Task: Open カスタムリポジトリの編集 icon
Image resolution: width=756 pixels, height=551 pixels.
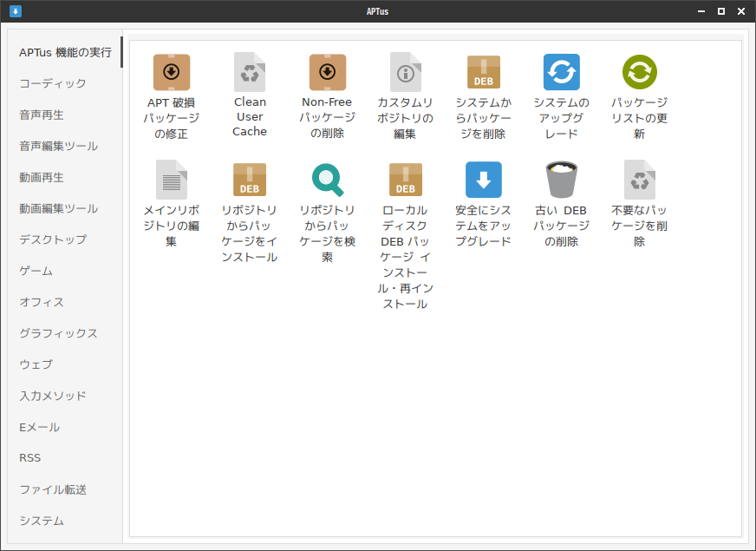Action: tap(406, 72)
